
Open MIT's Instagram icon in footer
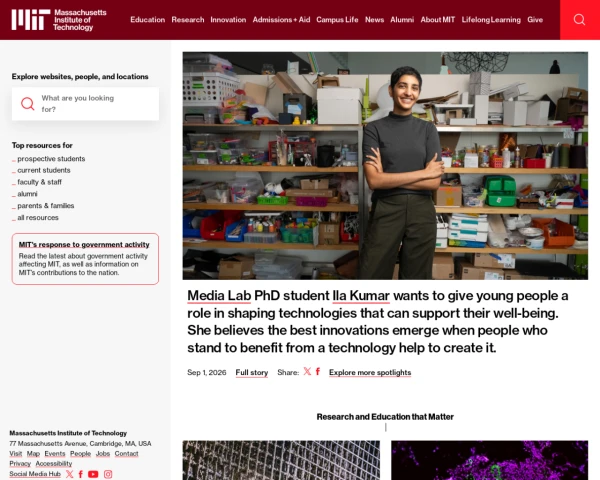[108, 474]
